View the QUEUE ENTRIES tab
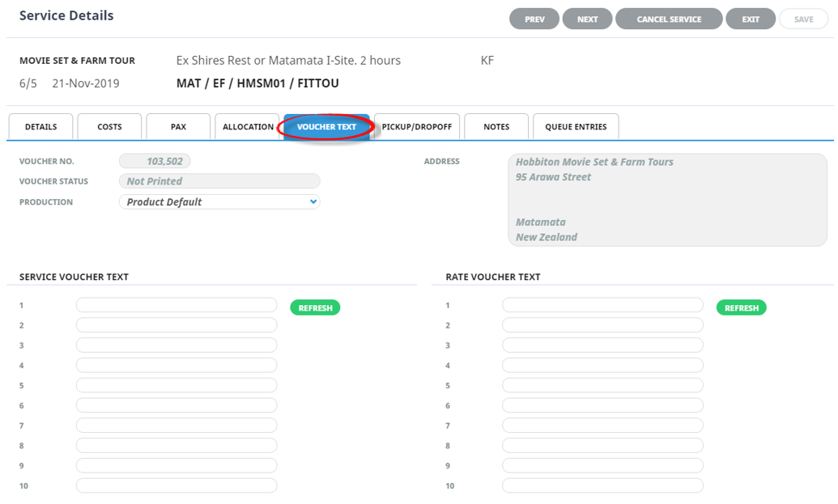 pyautogui.click(x=576, y=127)
